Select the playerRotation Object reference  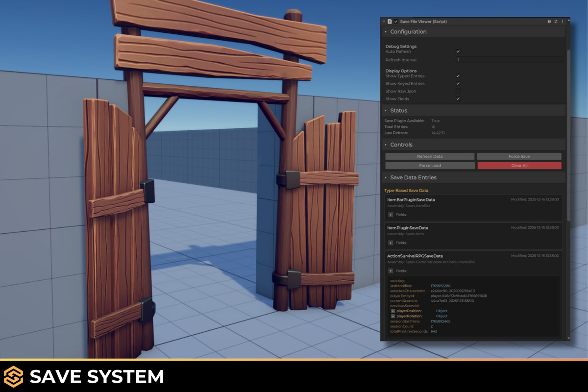click(441, 316)
